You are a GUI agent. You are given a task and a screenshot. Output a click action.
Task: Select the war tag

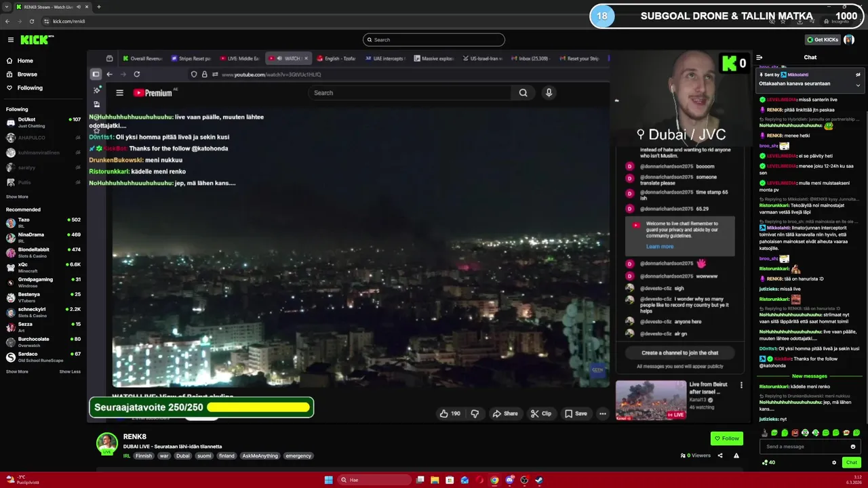tap(164, 456)
